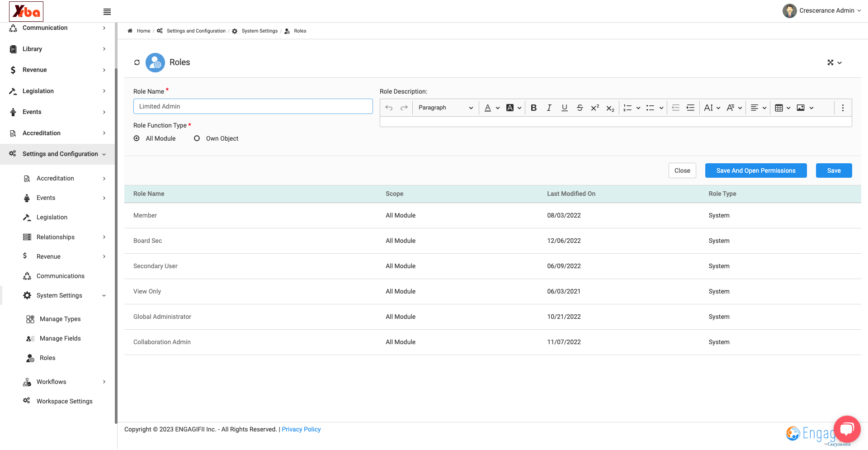Increase indent in description editor

[690, 108]
